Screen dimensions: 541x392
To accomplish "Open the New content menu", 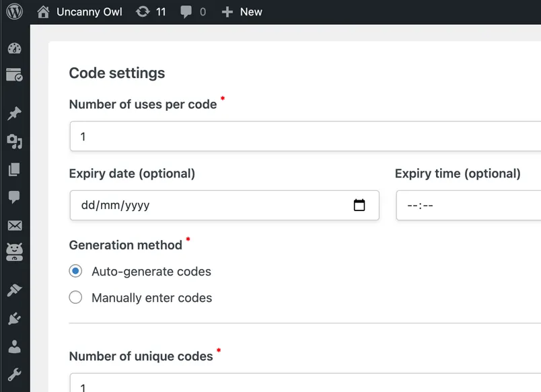I will (242, 12).
